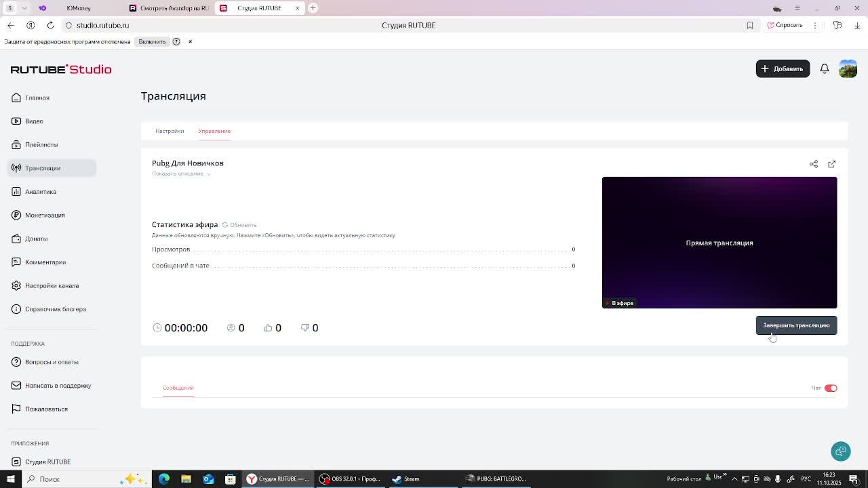The image size is (868, 488).
Task: Close the Студия RUTUBE browser tab
Action: (x=297, y=8)
